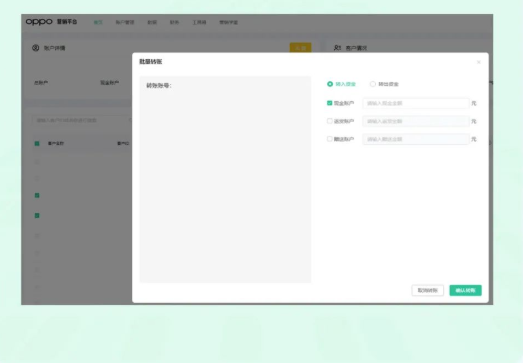Open the first green nav tab (首页)
This screenshot has width=523, height=363.
(98, 22)
